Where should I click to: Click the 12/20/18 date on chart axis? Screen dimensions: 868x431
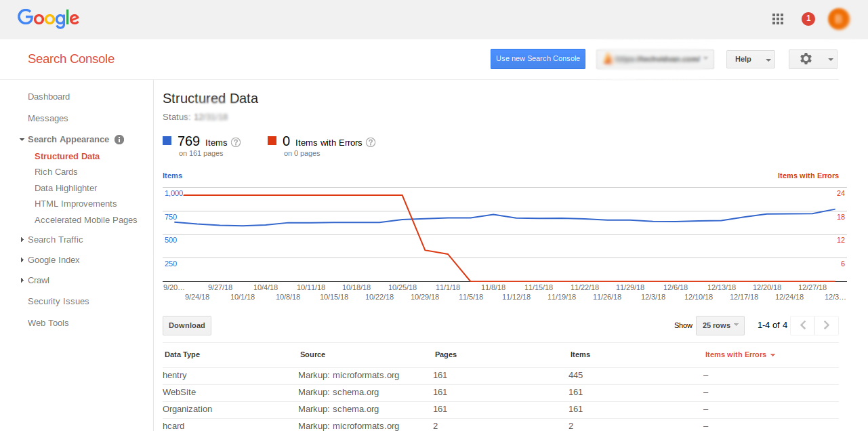pos(766,287)
